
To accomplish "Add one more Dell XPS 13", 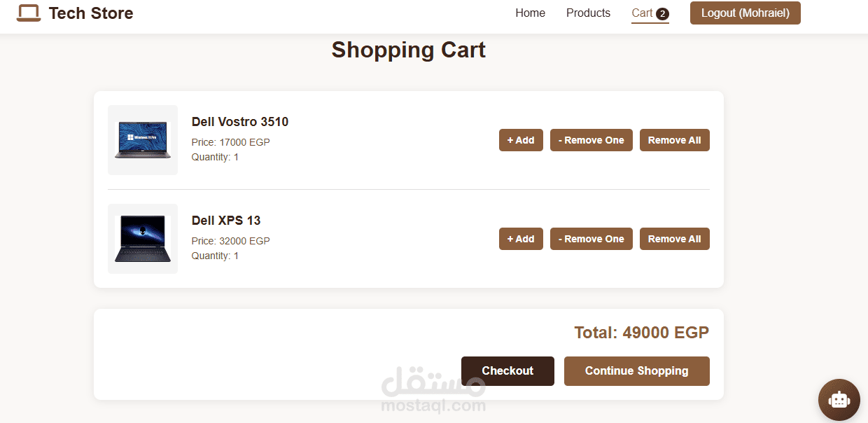I will [x=521, y=239].
